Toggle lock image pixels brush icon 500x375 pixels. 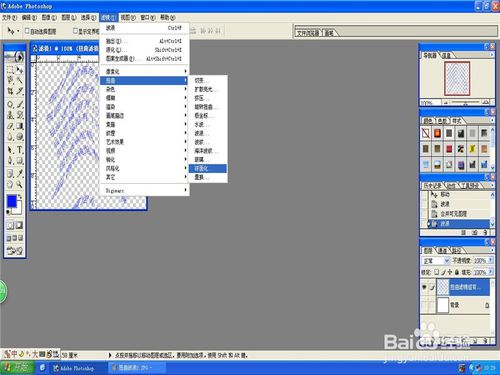coord(443,272)
